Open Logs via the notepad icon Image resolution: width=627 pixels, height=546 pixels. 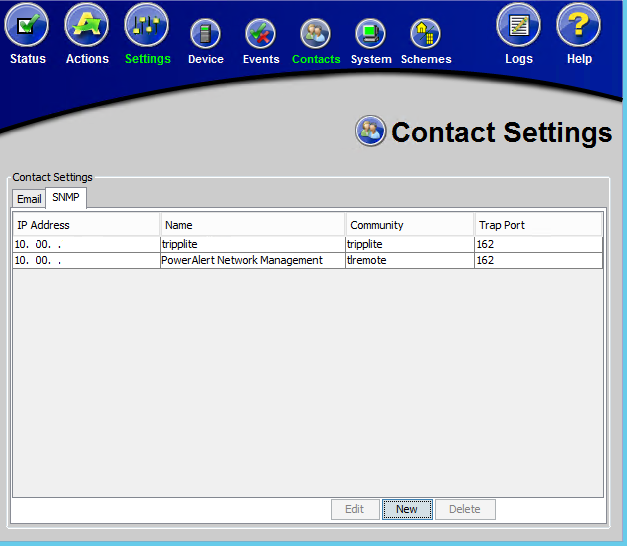click(519, 25)
